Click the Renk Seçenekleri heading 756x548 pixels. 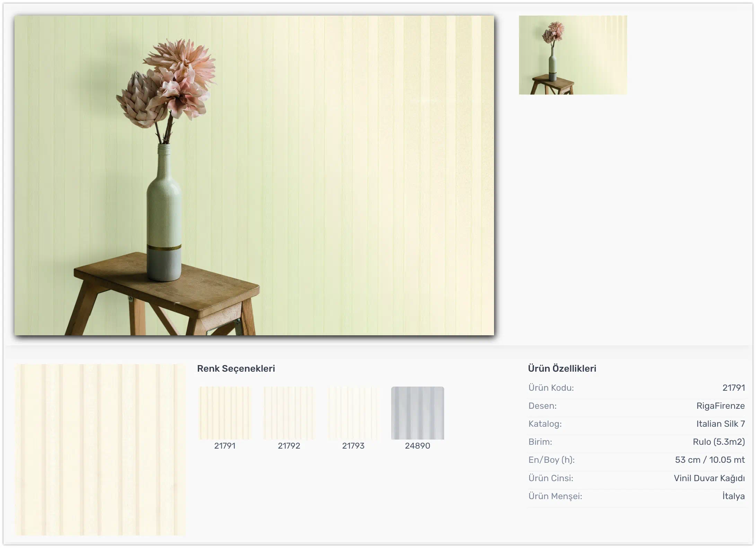click(x=236, y=369)
